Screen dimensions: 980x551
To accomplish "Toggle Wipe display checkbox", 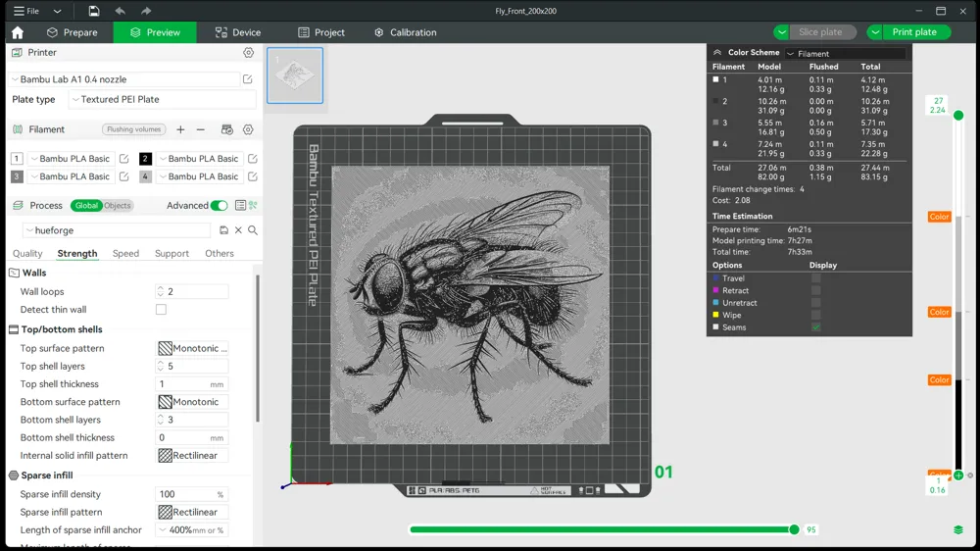I will pyautogui.click(x=815, y=315).
